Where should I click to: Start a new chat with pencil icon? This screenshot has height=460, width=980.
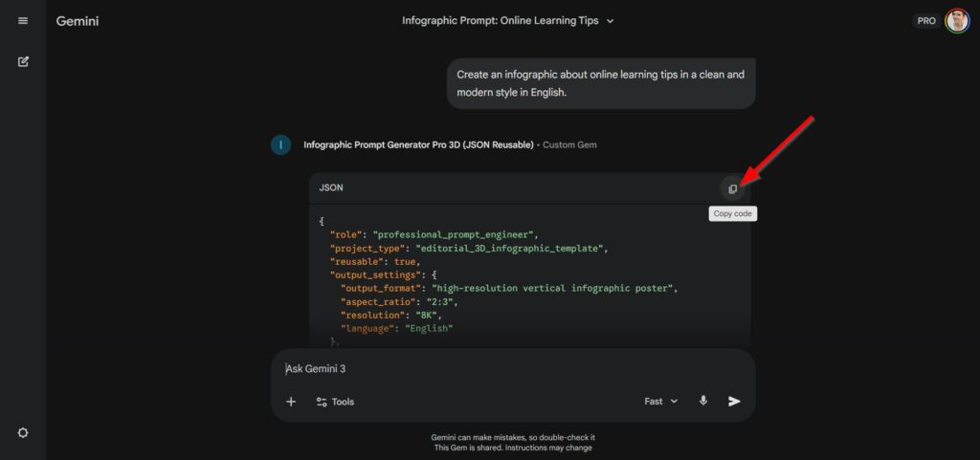pos(23,61)
